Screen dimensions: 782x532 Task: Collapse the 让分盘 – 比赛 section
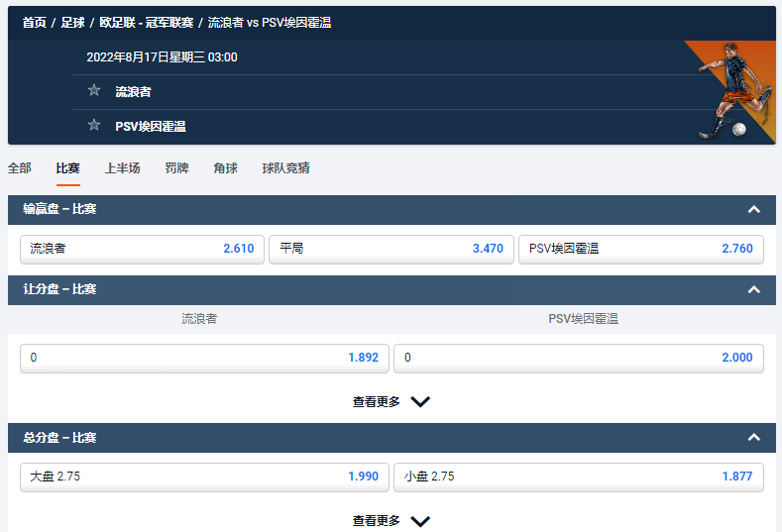coord(753,289)
